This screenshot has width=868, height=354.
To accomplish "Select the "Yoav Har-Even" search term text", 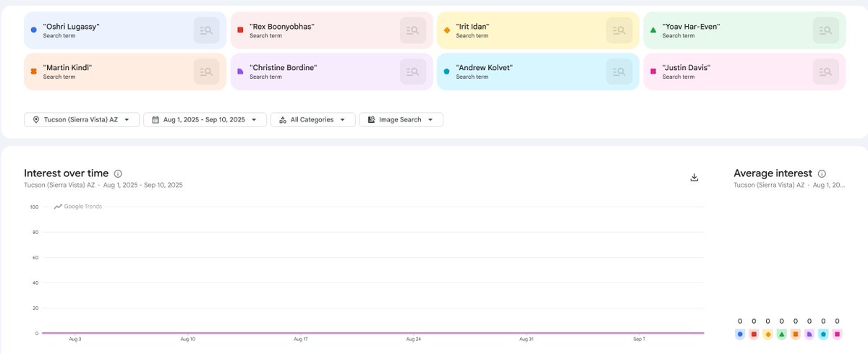I will click(x=691, y=27).
